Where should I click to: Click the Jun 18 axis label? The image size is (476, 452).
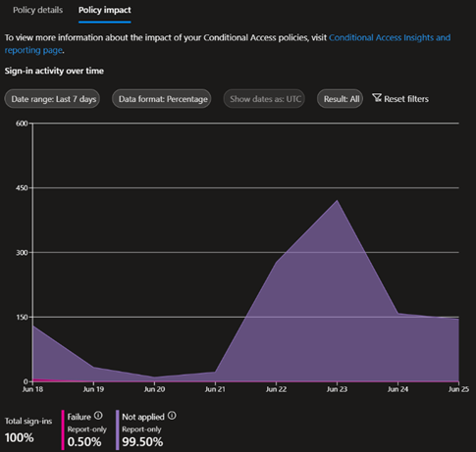coord(32,389)
